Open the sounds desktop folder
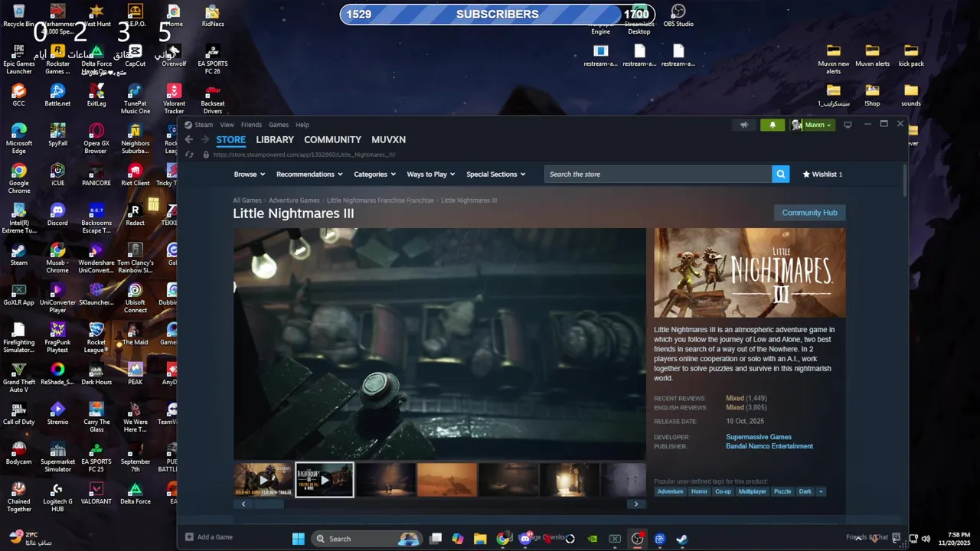980x551 pixels. 910,95
